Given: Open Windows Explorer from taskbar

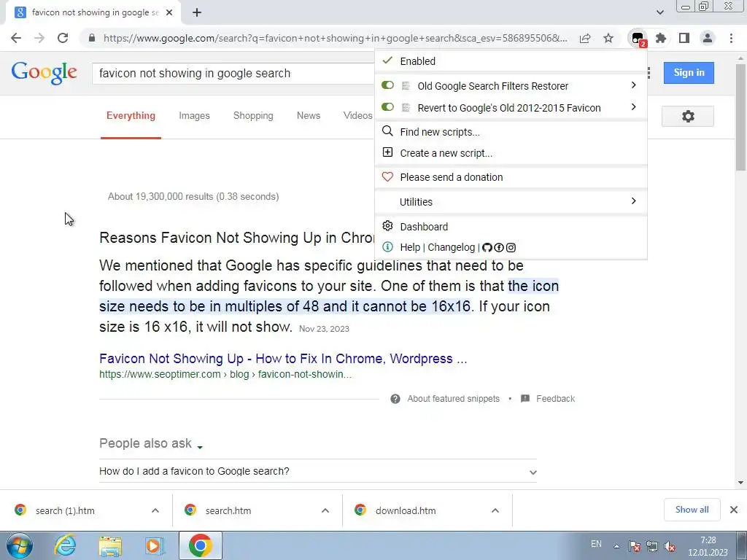Looking at the screenshot, I should click(110, 545).
